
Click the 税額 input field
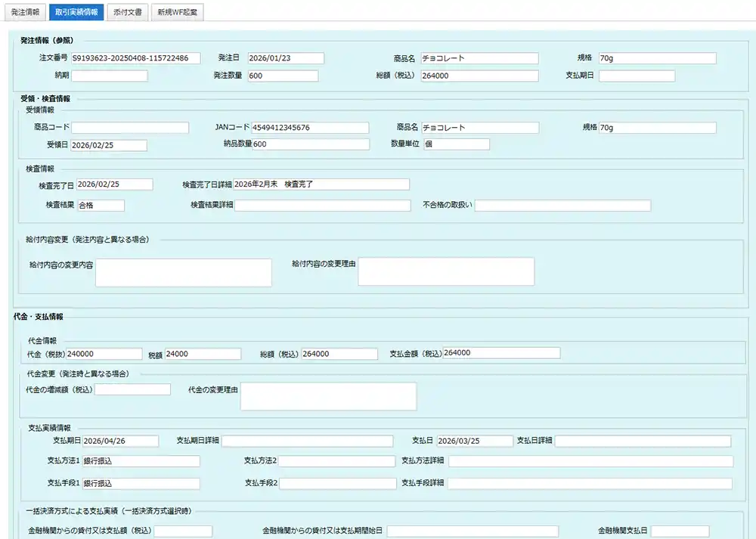coord(203,354)
